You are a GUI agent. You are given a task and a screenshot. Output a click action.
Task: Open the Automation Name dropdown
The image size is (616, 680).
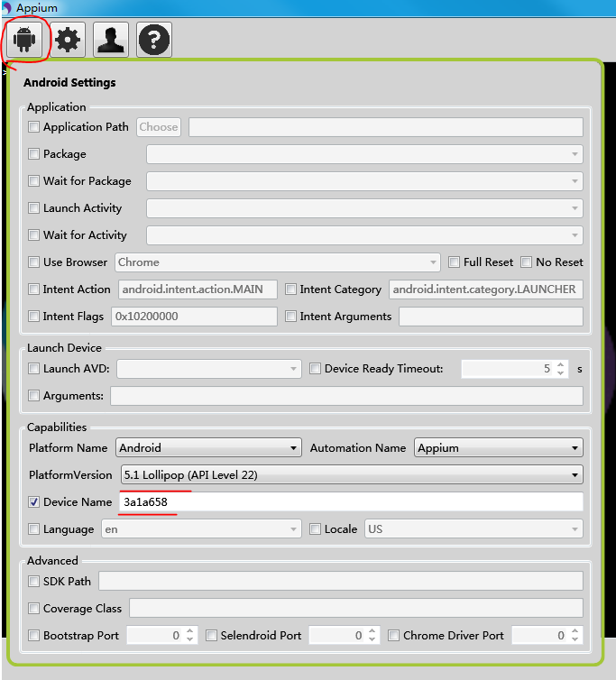tap(499, 447)
